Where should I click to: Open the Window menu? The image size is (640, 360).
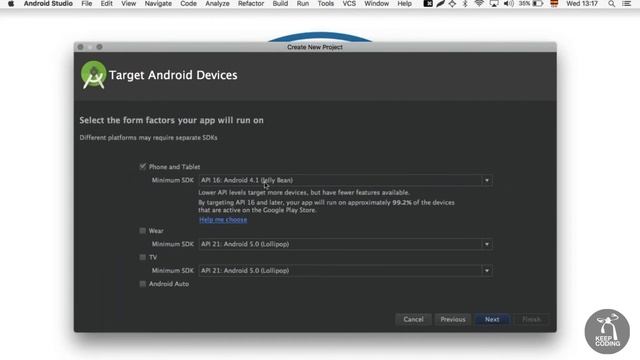[376, 4]
